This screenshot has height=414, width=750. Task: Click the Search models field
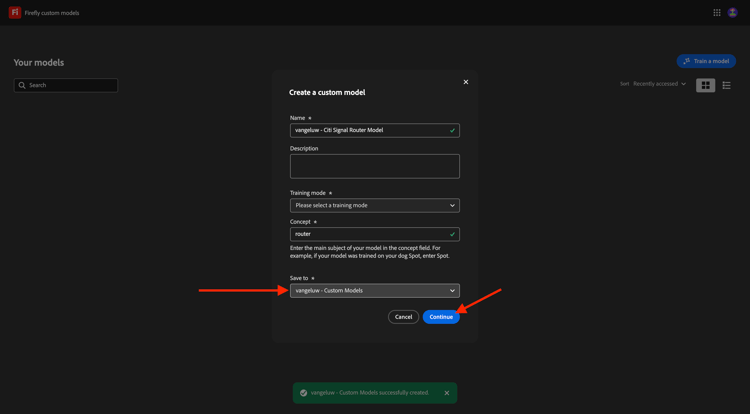click(66, 86)
